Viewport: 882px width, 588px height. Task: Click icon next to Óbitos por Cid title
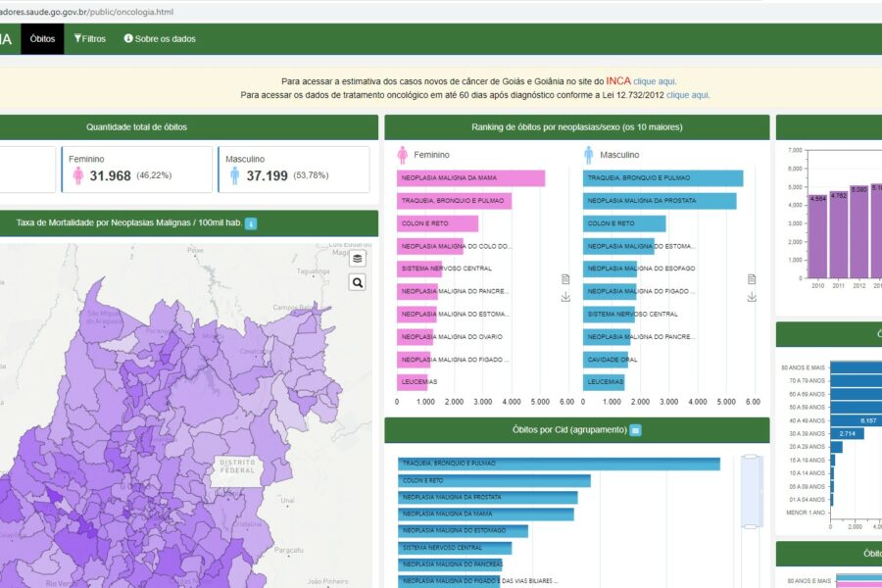tap(635, 430)
